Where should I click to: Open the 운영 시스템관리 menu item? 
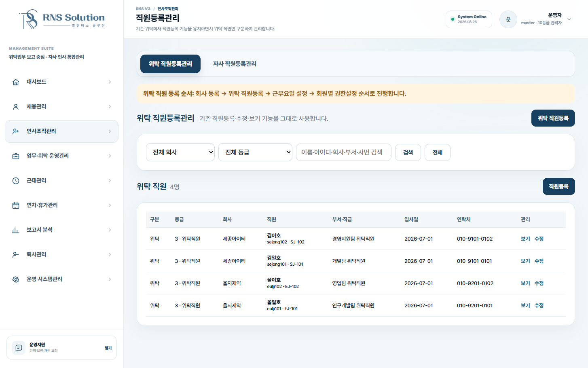tap(61, 279)
